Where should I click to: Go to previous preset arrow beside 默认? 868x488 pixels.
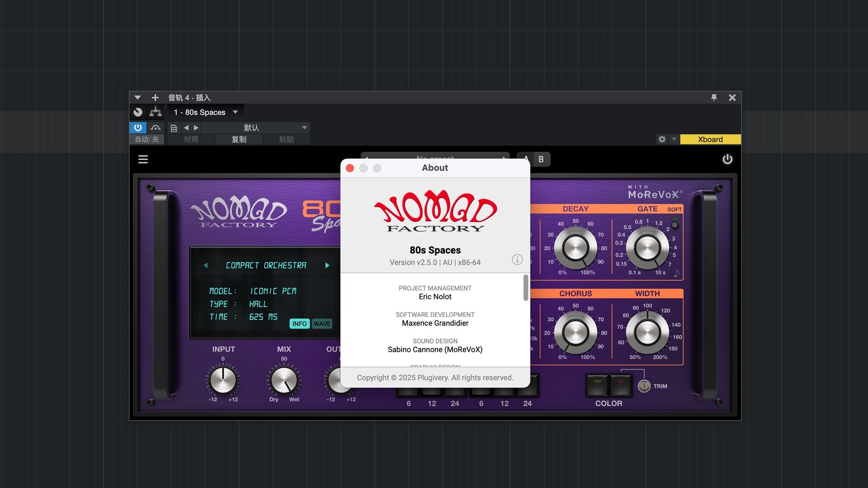[186, 128]
